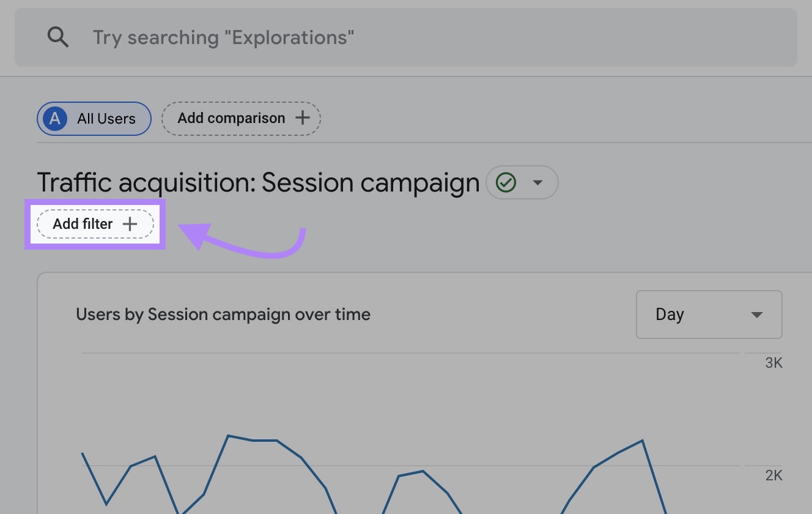Click the plus icon on Add filter
The height and width of the screenshot is (514, 812).
pyautogui.click(x=130, y=224)
